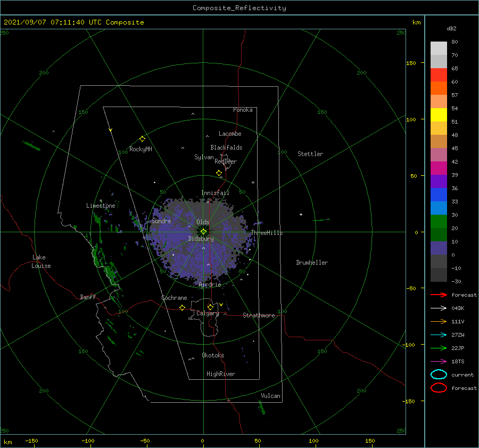This screenshot has height=448, width=479.
Task: Click the magenta 18TS arrow icon
Action: 439,362
